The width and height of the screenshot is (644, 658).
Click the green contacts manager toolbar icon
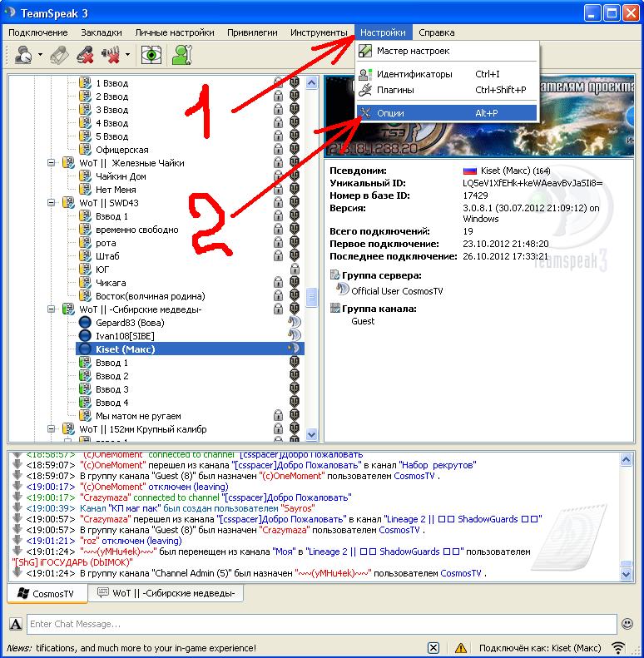click(x=182, y=55)
